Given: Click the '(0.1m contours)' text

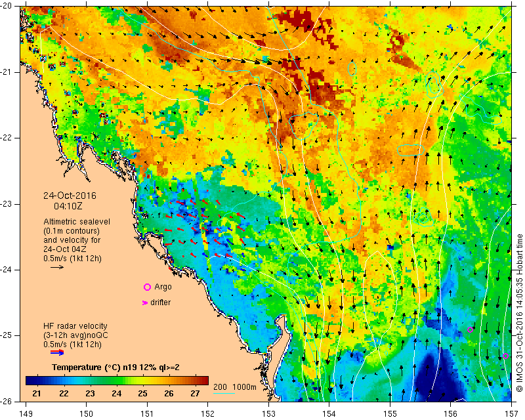Looking at the screenshot, I should [x=72, y=231].
